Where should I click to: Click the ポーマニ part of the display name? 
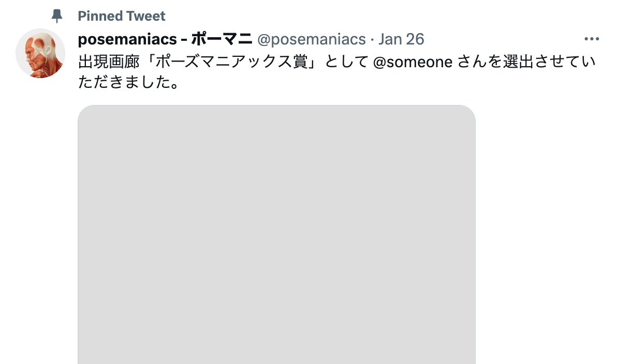coord(222,39)
